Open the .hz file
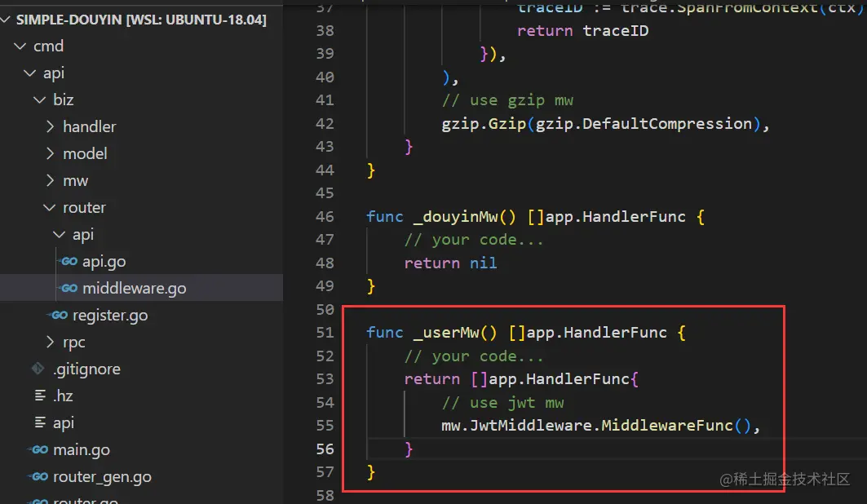Image resolution: width=867 pixels, height=504 pixels. tap(63, 396)
